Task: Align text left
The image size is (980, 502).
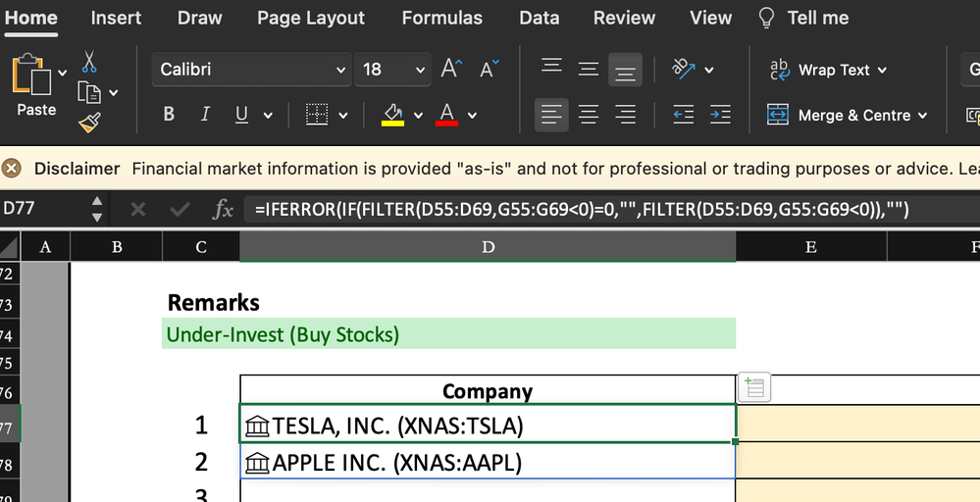Action: [551, 115]
